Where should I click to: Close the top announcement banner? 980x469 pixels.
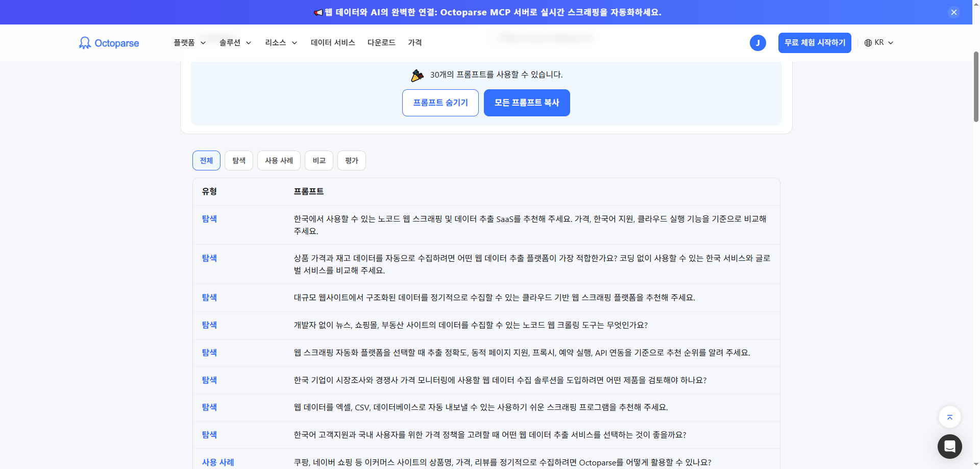click(x=953, y=12)
